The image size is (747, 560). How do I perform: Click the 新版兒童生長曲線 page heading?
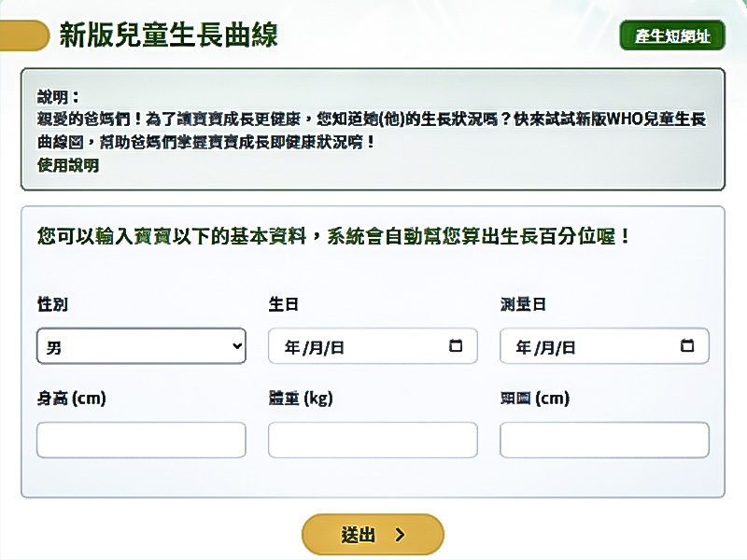[168, 35]
